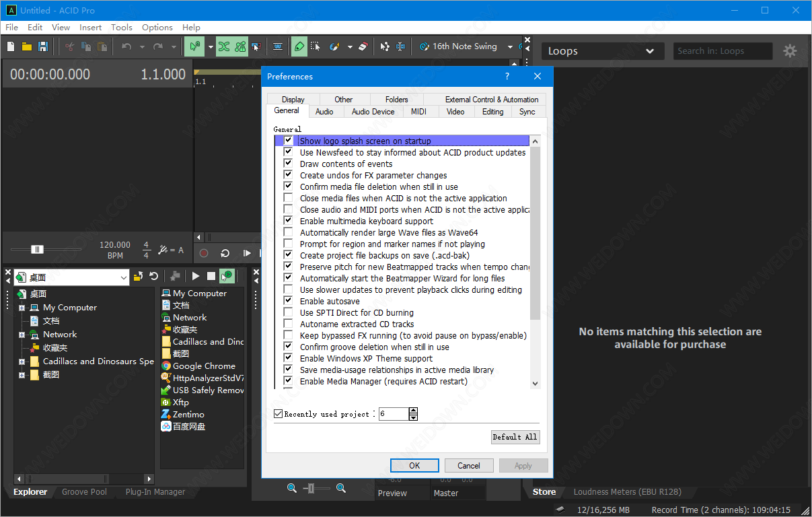The height and width of the screenshot is (517, 812).
Task: Click the Default All button
Action: pos(515,437)
